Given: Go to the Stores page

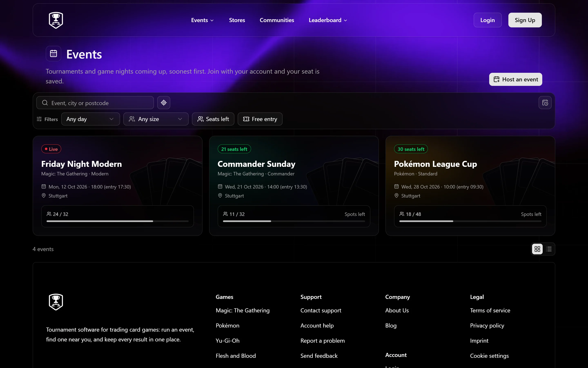Looking at the screenshot, I should tap(237, 20).
